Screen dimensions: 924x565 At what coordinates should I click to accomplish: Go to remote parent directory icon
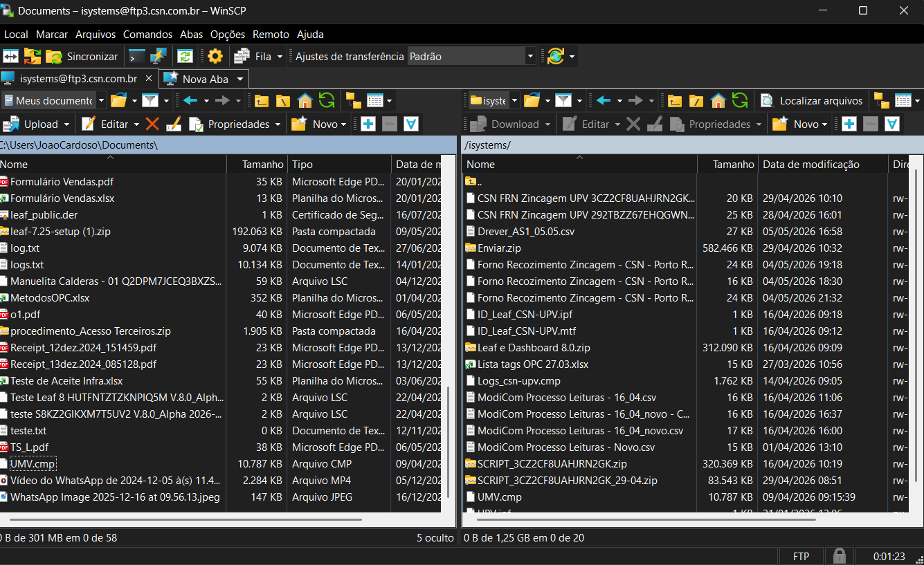[674, 101]
